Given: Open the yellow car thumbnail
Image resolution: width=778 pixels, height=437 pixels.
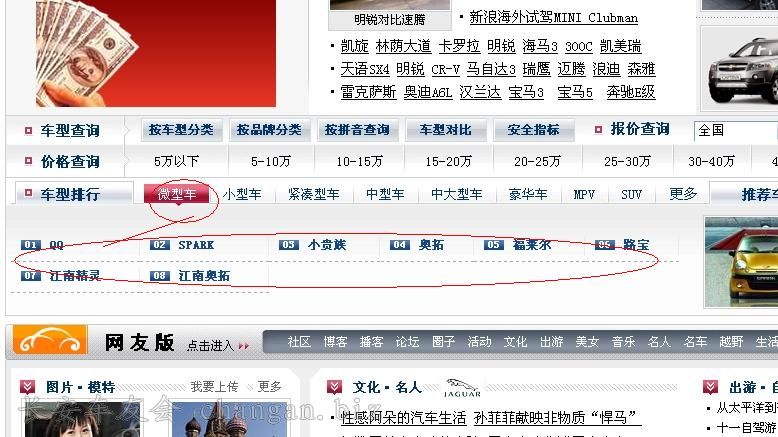Looking at the screenshot, I should [x=740, y=262].
